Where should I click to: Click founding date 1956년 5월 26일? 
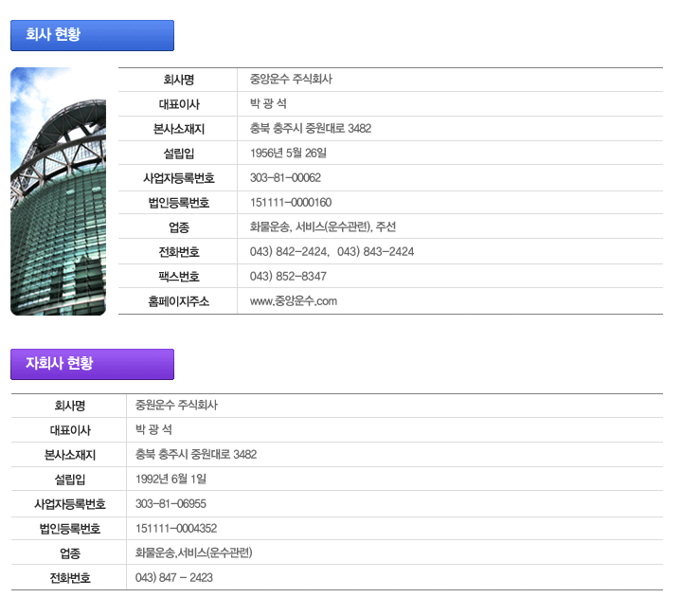coord(288,154)
